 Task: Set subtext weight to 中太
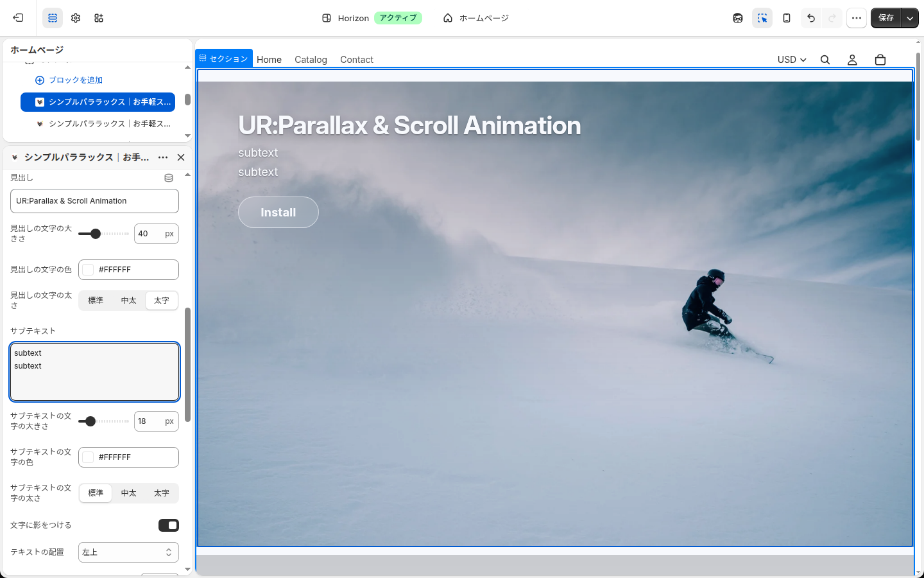click(129, 493)
